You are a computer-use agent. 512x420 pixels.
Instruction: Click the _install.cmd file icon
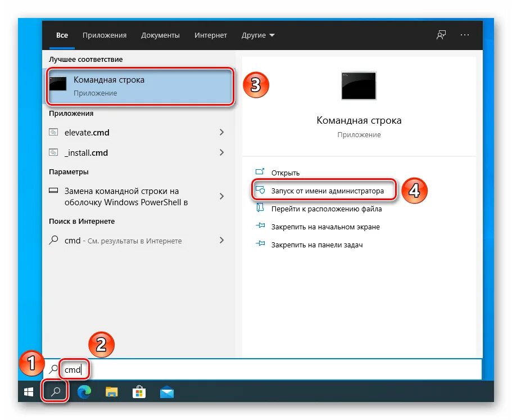pos(53,152)
